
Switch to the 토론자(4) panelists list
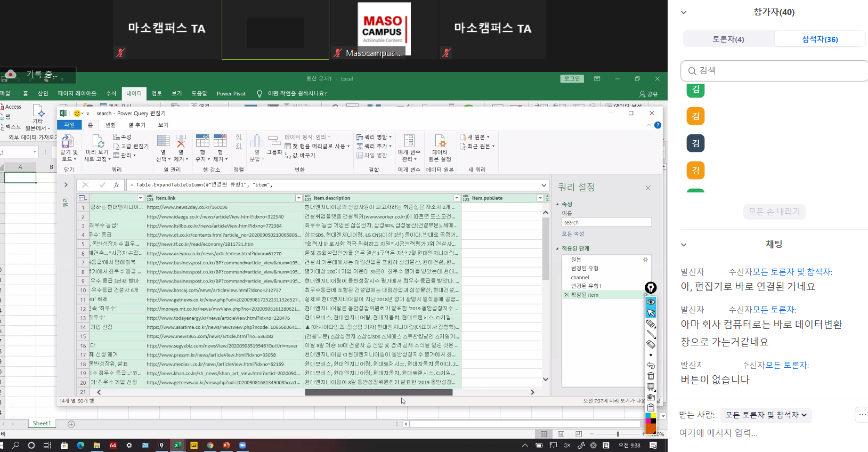pos(728,39)
